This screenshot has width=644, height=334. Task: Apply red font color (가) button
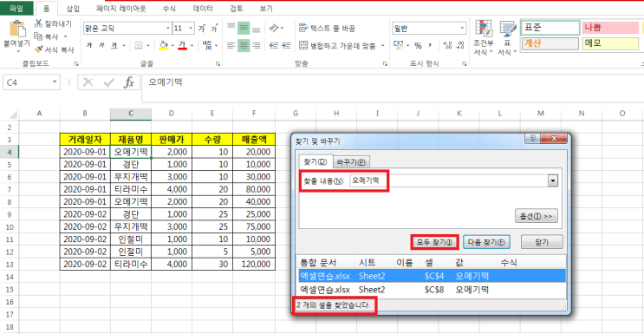183,45
